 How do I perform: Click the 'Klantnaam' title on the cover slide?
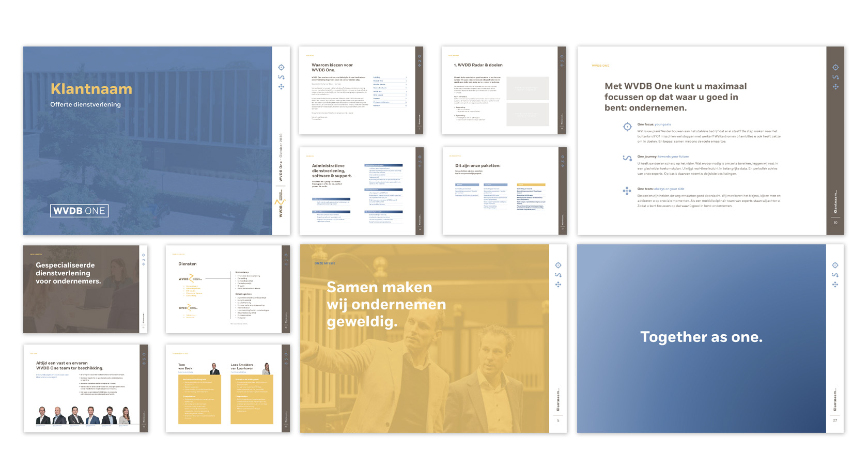(x=91, y=89)
